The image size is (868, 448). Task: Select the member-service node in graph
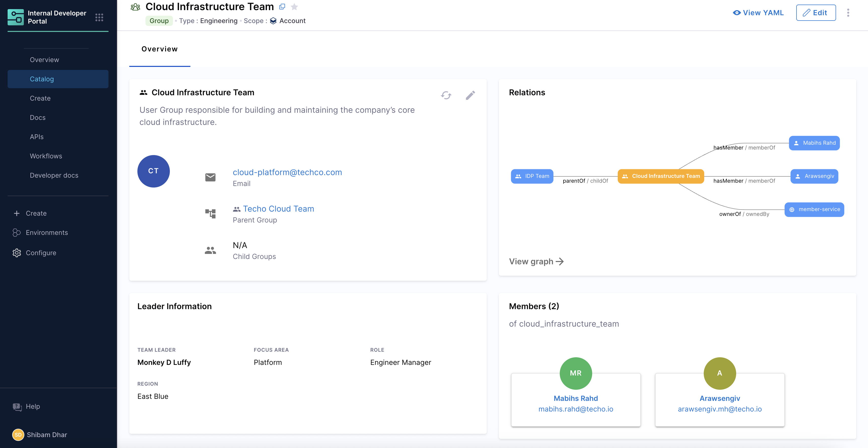pos(814,210)
